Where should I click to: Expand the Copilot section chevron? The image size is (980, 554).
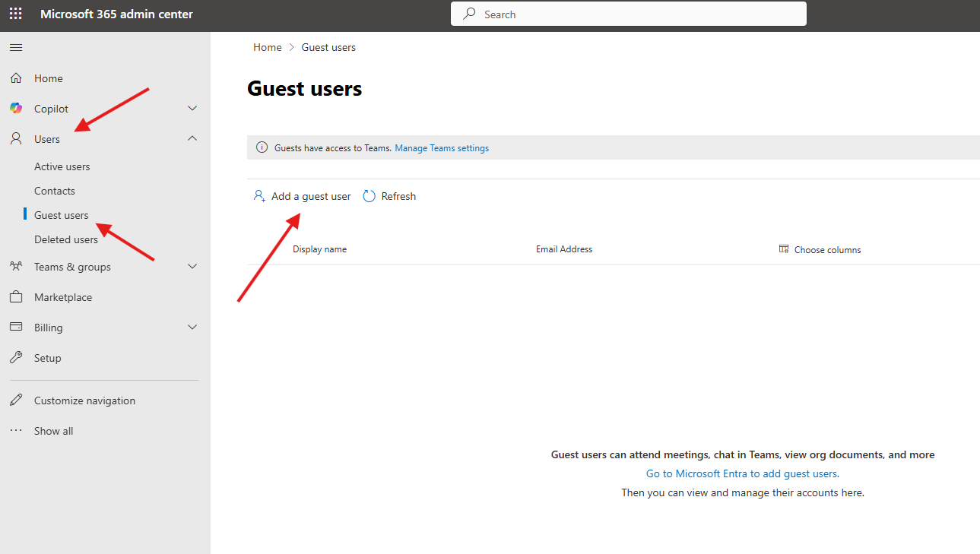(192, 109)
